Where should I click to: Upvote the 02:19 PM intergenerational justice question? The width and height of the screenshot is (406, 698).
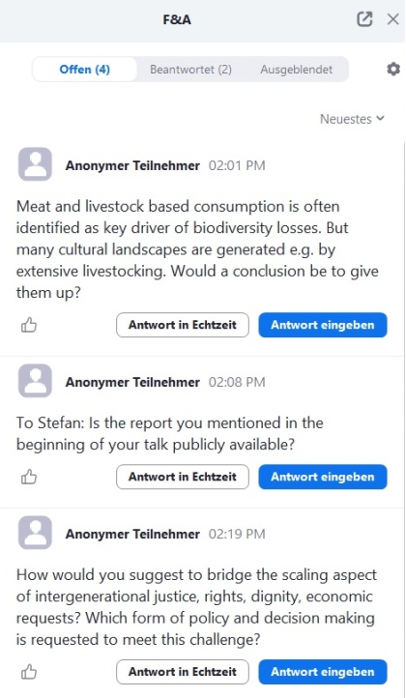click(29, 672)
